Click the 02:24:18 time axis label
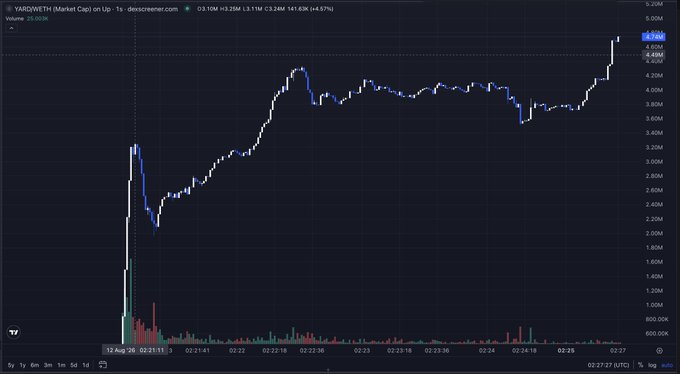680x374 pixels. [x=524, y=351]
